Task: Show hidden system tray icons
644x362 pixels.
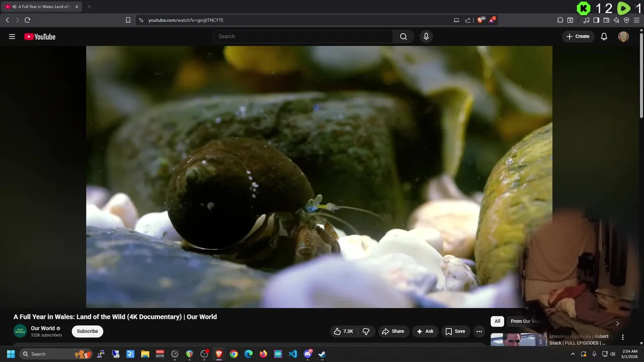Action: tap(573, 354)
